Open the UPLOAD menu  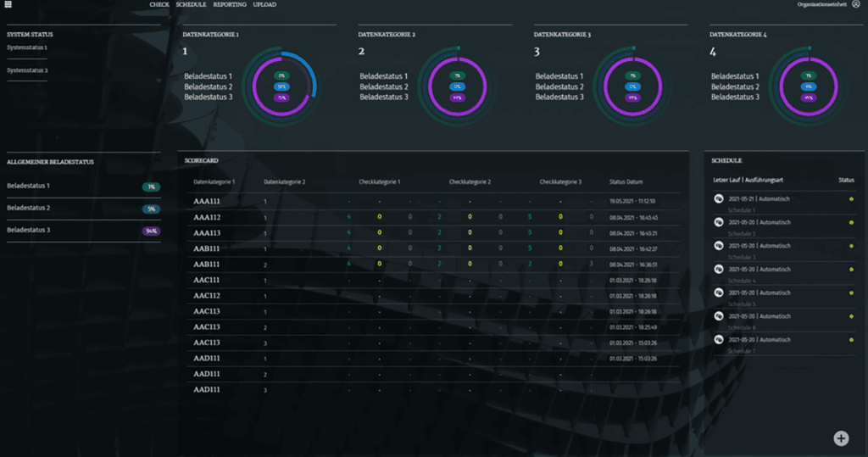264,4
